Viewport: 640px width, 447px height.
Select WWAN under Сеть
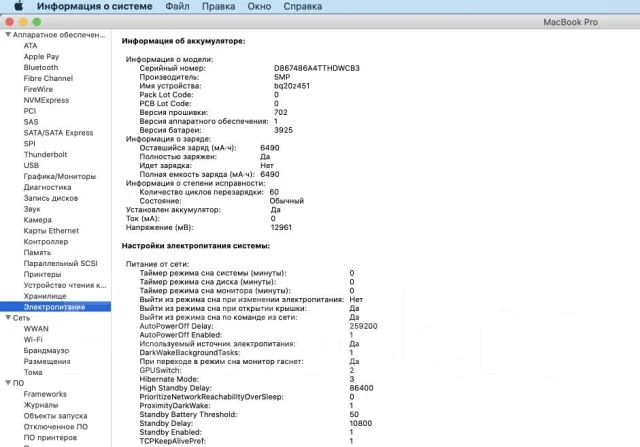(36, 329)
